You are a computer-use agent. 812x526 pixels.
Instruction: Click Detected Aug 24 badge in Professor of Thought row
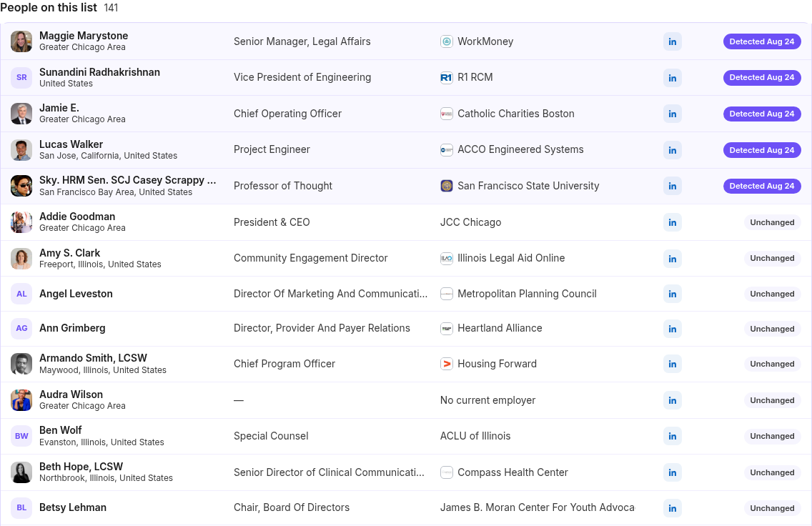[x=762, y=186]
